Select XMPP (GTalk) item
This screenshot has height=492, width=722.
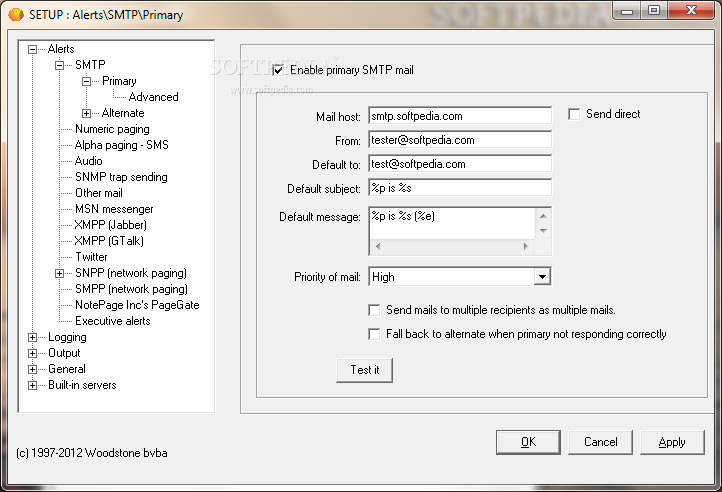click(109, 241)
